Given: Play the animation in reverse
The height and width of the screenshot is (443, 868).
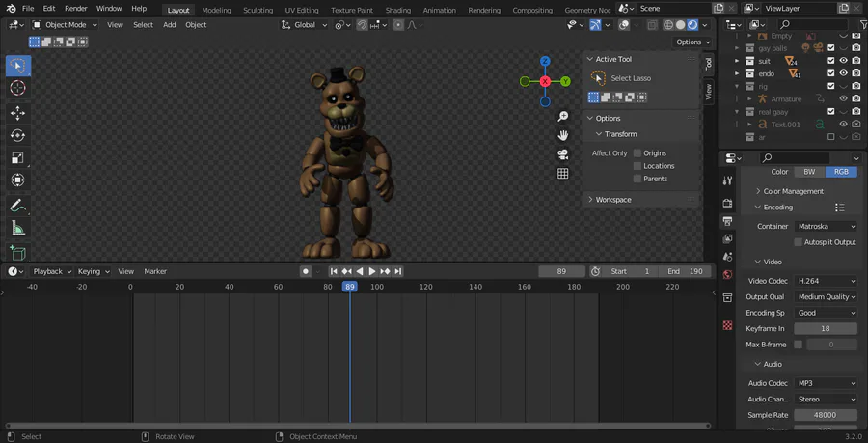Looking at the screenshot, I should (x=360, y=271).
